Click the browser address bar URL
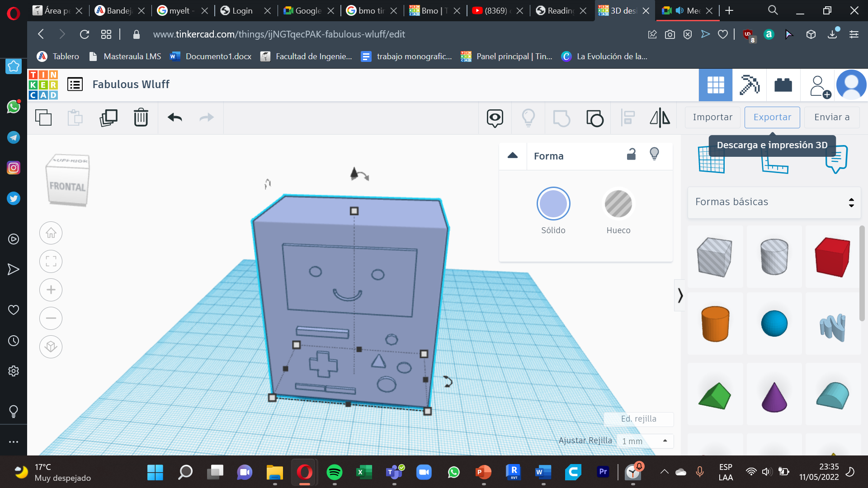This screenshot has height=488, width=868. pyautogui.click(x=279, y=34)
